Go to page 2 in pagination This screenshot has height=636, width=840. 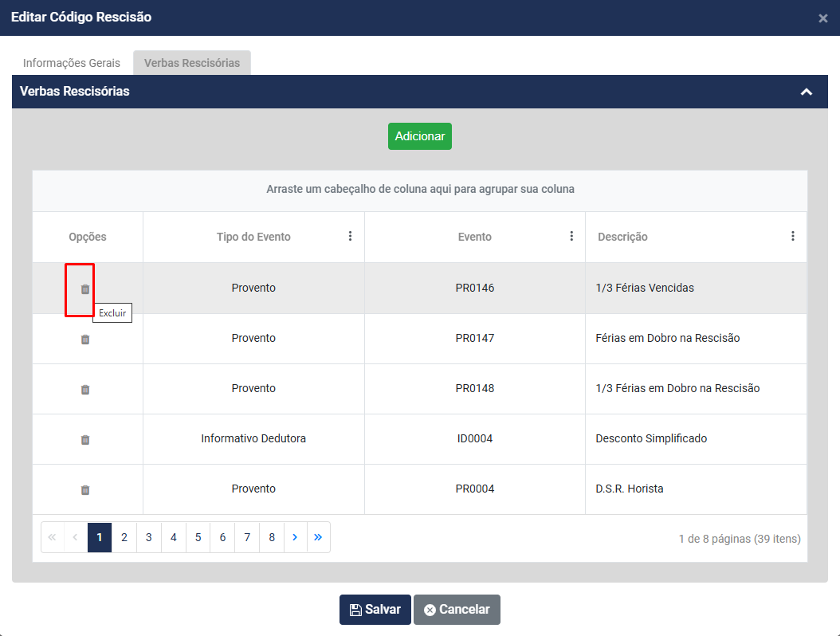point(124,537)
